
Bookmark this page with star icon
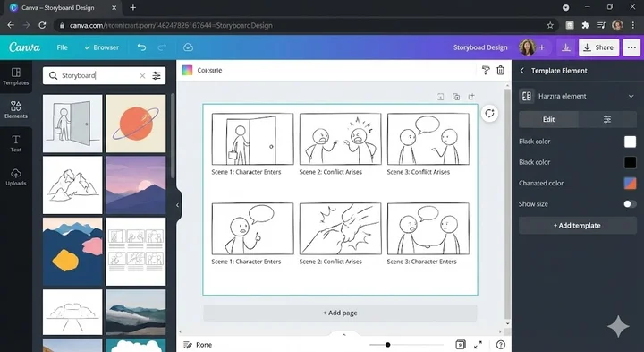tap(550, 25)
